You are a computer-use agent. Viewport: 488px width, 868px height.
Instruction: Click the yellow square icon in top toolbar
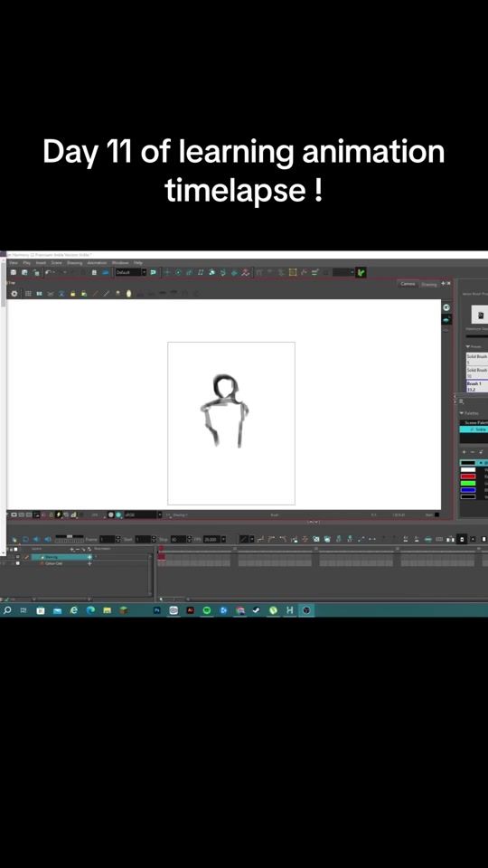tap(293, 272)
